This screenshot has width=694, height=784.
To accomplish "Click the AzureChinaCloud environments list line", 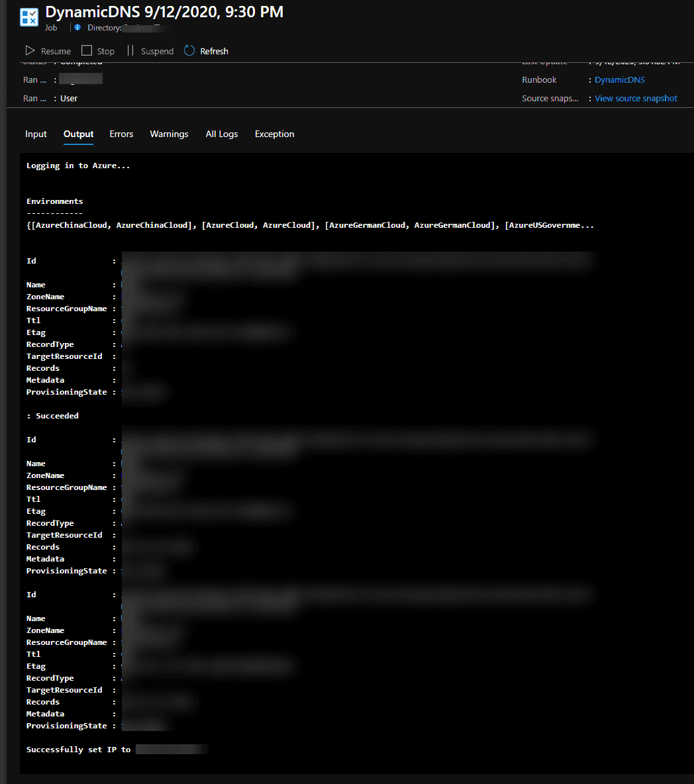I will [310, 225].
